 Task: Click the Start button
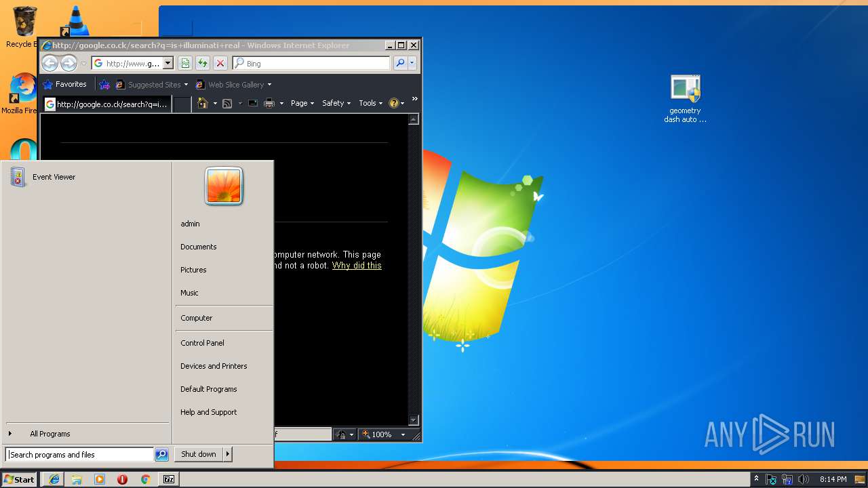[19, 479]
